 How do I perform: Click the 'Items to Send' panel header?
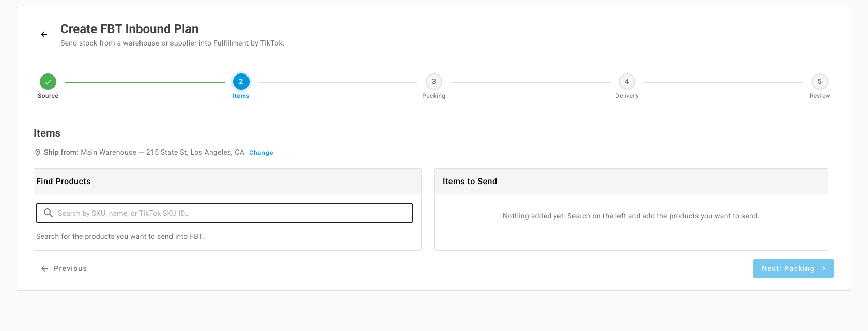631,182
